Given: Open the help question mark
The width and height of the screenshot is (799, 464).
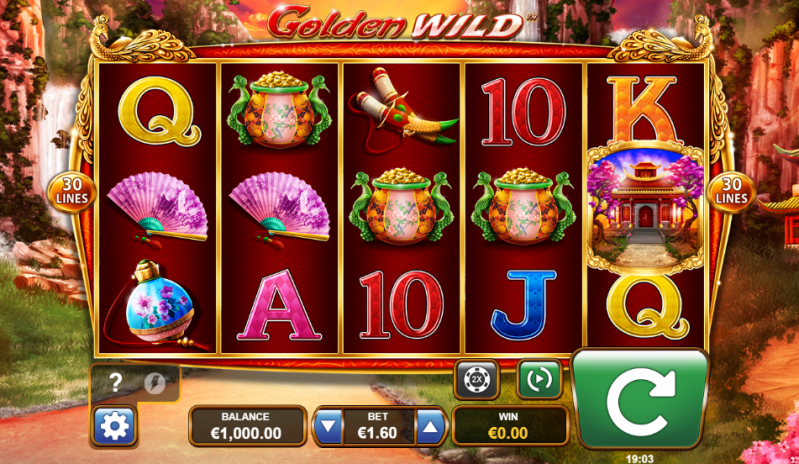Looking at the screenshot, I should coord(116,382).
